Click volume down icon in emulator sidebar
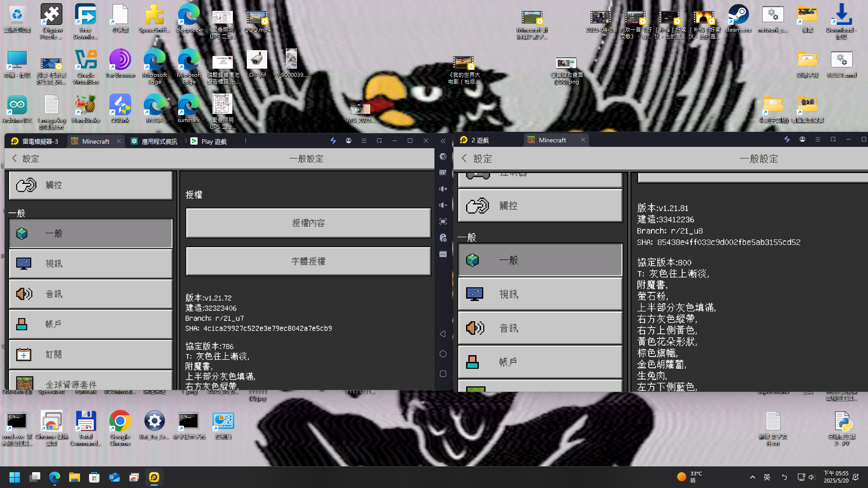The width and height of the screenshot is (868, 488). (443, 205)
